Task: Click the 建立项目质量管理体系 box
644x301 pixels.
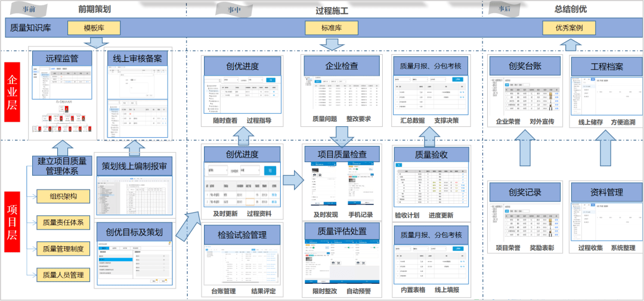Action: 62,166
